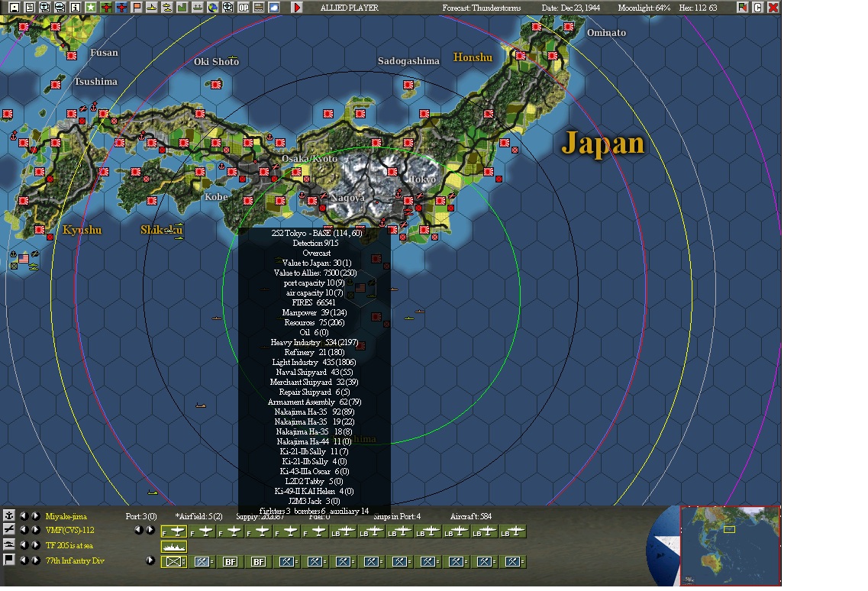Select the Fusan base flag marker
868x591 pixels.
pyautogui.click(x=72, y=56)
